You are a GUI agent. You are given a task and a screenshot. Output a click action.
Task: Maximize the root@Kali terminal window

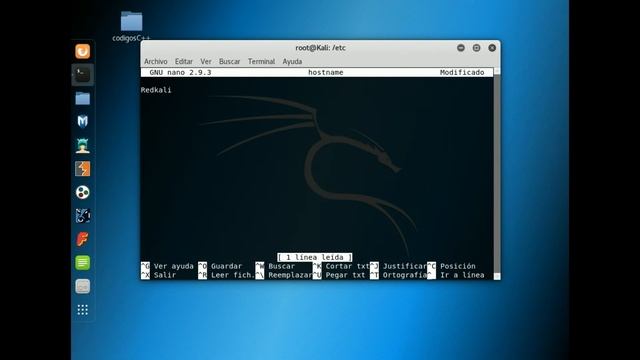pos(476,48)
